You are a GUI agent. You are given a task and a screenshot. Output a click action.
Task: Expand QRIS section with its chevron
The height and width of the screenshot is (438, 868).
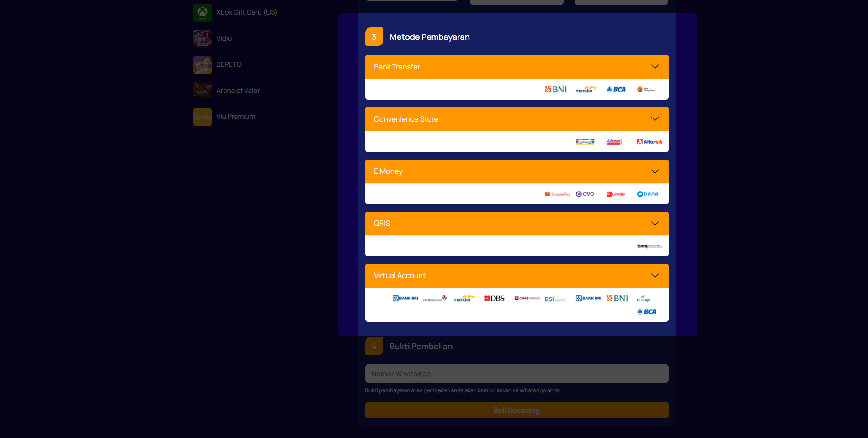click(x=655, y=224)
